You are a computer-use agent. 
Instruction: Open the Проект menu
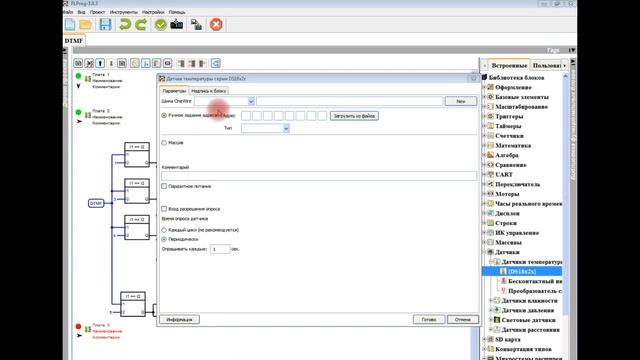click(97, 12)
